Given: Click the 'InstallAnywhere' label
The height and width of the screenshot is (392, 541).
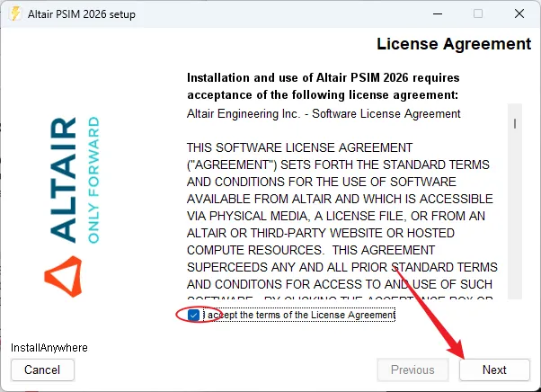Looking at the screenshot, I should click(49, 347).
